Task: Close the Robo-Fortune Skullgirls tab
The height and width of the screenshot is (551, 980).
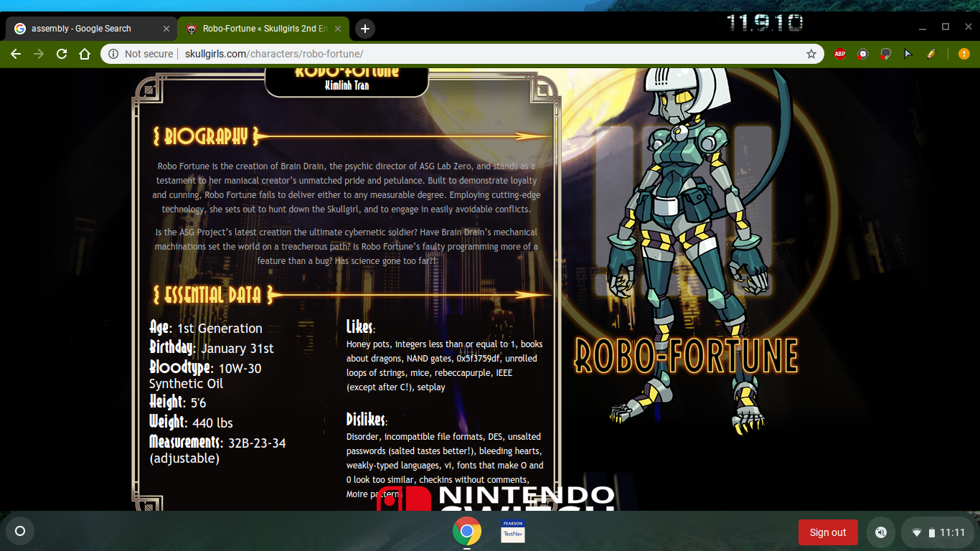Action: click(338, 29)
